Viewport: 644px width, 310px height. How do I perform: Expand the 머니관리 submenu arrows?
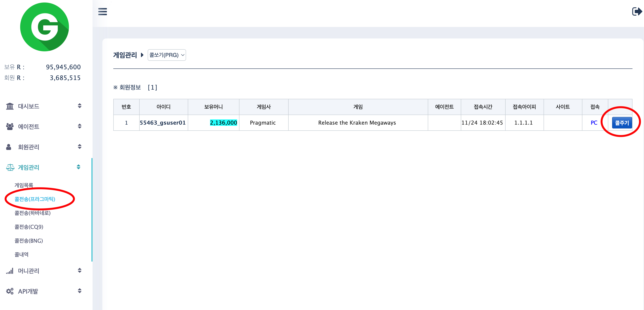[x=79, y=270]
